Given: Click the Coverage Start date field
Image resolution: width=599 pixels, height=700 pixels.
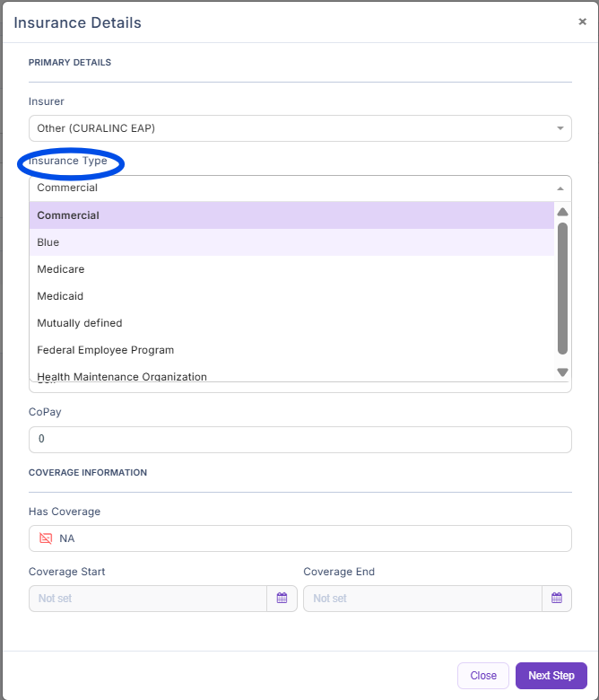Looking at the screenshot, I should 148,599.
